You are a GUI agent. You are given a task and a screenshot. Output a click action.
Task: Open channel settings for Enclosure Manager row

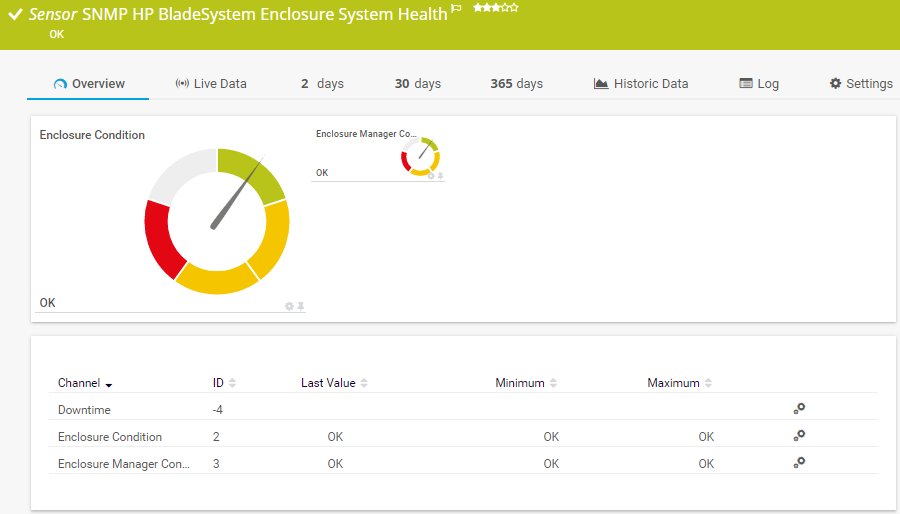[799, 463]
